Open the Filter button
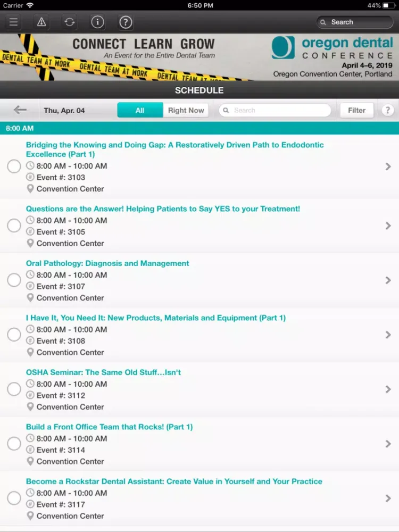Image resolution: width=399 pixels, height=532 pixels. [x=356, y=110]
